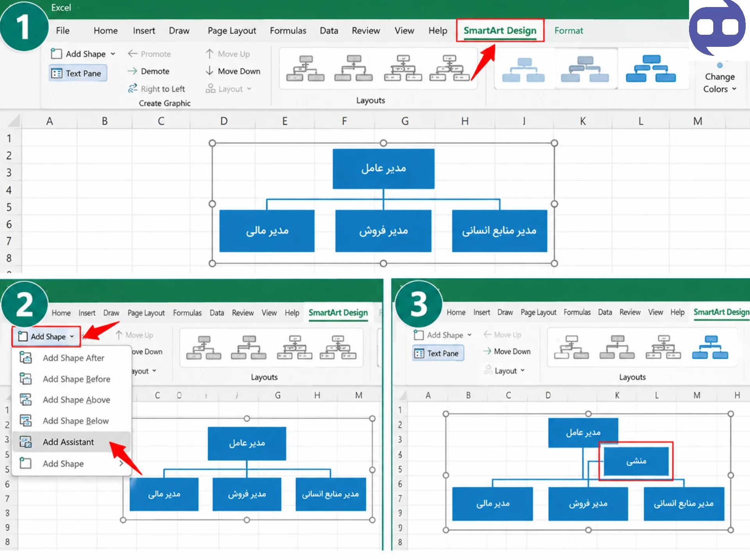Viewport: 750px width, 560px height.
Task: Click column D header in panel 1
Action: point(224,121)
